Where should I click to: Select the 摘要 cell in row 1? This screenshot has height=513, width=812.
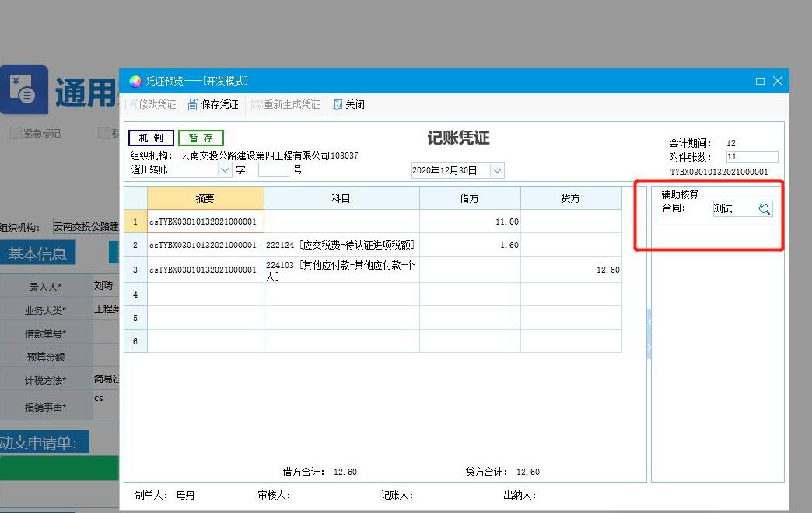point(205,222)
